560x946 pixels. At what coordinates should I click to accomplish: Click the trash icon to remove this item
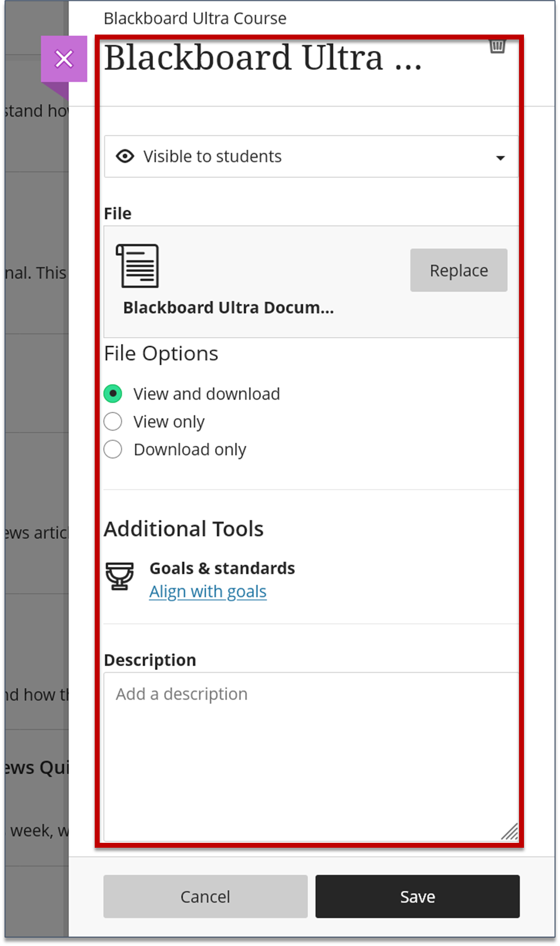497,45
